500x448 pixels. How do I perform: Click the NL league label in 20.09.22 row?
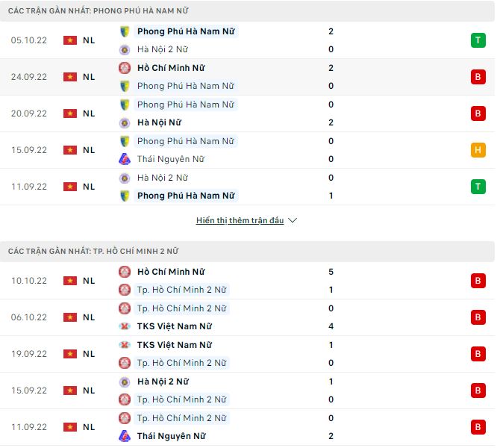[x=89, y=113]
